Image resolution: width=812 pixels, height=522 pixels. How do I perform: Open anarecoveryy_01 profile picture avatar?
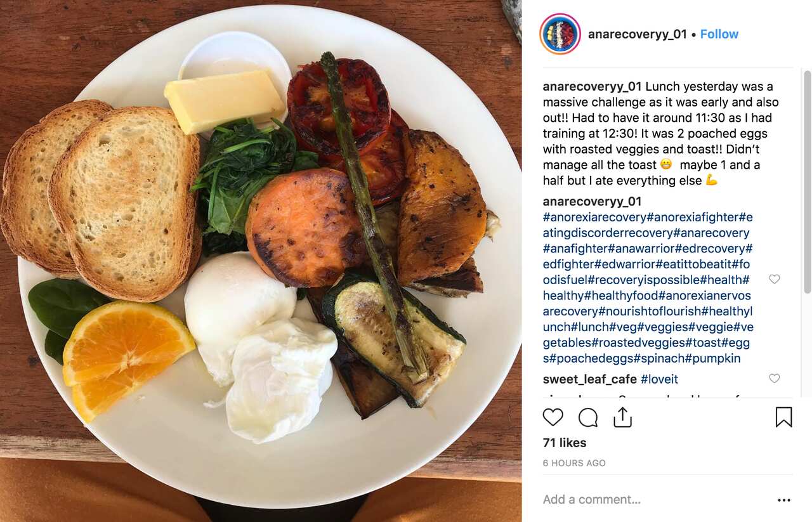[x=560, y=34]
